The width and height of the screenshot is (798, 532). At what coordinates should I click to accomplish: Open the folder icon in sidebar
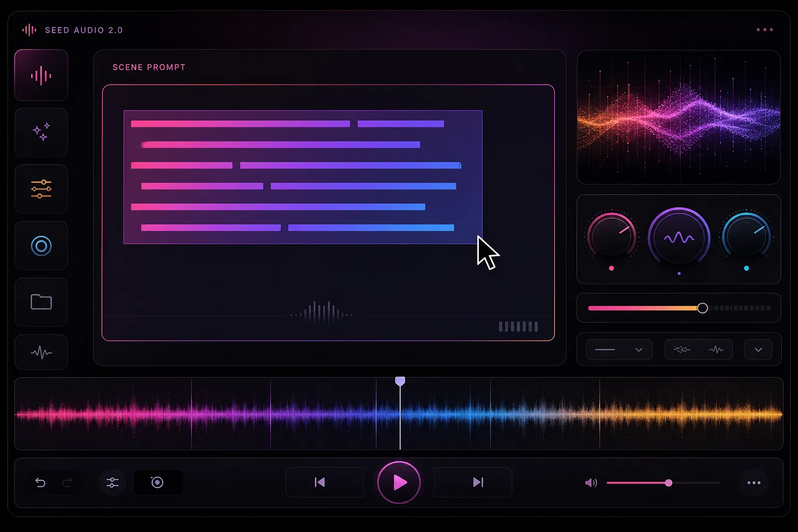click(41, 302)
